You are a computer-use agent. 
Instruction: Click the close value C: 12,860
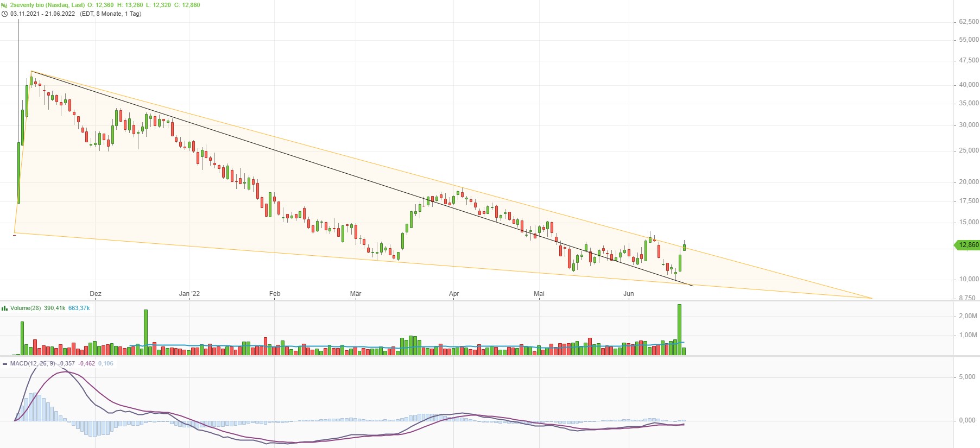pyautogui.click(x=187, y=5)
